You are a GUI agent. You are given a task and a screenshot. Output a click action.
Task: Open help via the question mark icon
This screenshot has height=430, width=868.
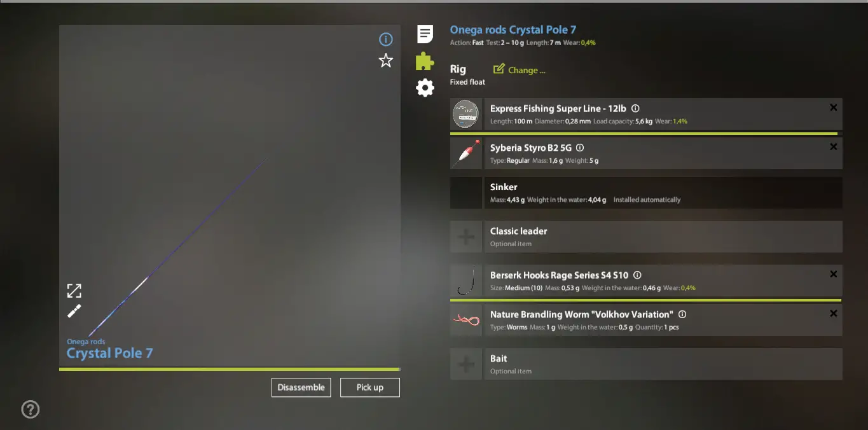point(31,409)
